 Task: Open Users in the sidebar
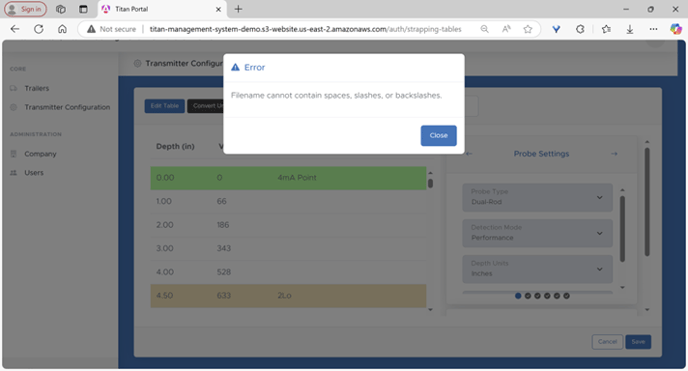34,173
